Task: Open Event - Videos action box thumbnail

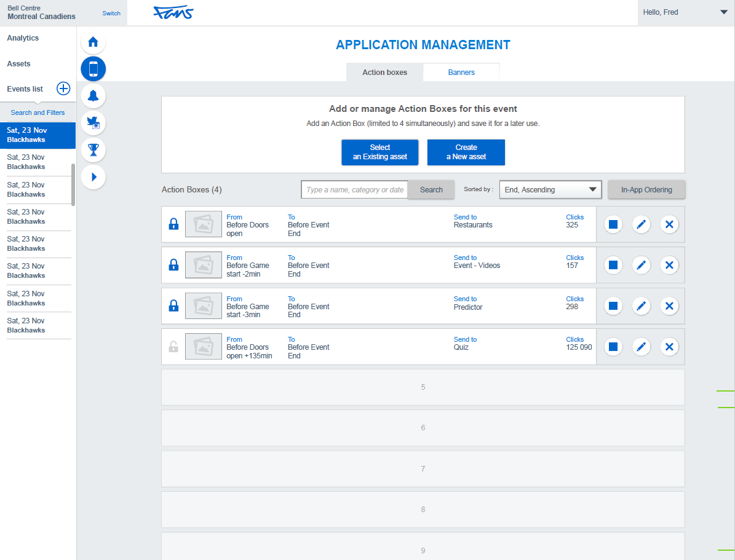Action: pos(204,265)
